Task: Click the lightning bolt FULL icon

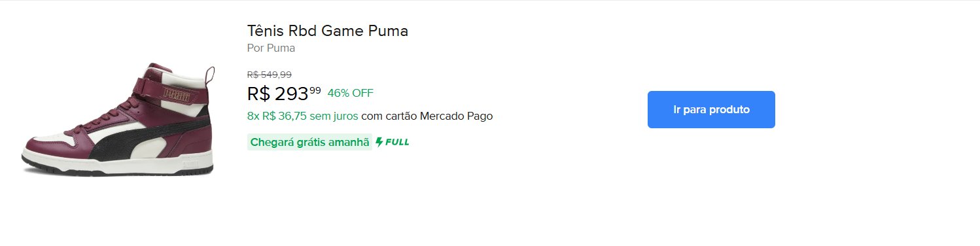Action: tap(379, 142)
